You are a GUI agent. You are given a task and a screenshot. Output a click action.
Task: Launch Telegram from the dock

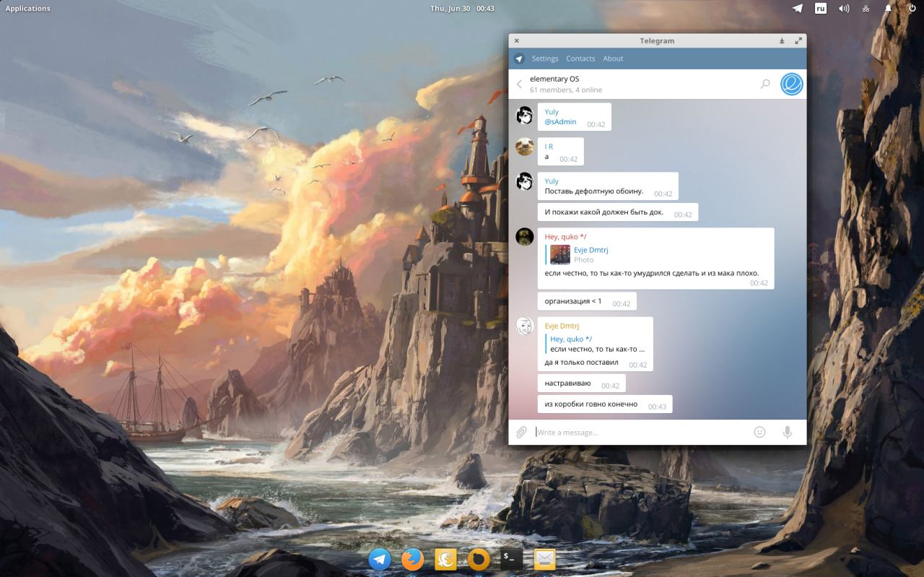[380, 559]
